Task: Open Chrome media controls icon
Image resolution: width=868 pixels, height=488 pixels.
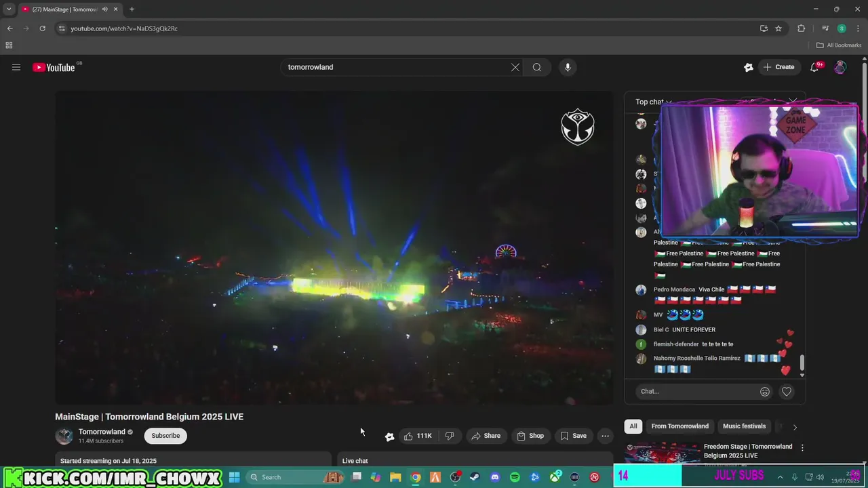Action: coord(825,28)
